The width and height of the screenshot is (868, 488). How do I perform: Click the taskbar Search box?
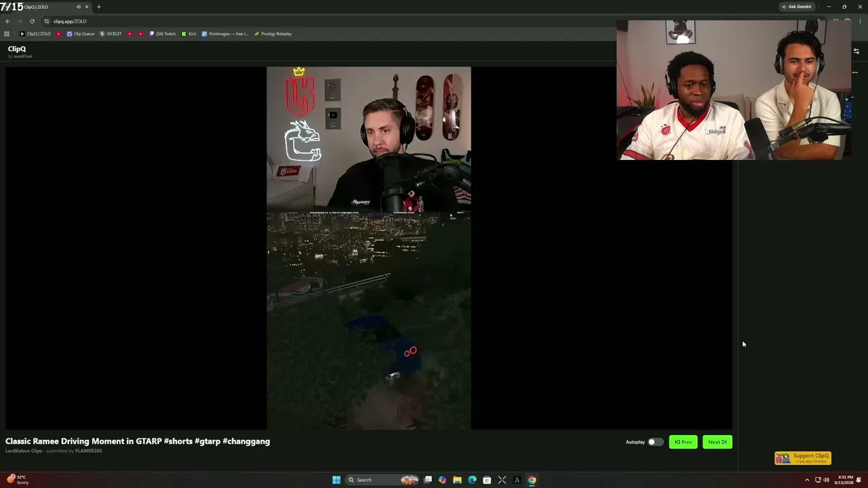click(x=383, y=480)
